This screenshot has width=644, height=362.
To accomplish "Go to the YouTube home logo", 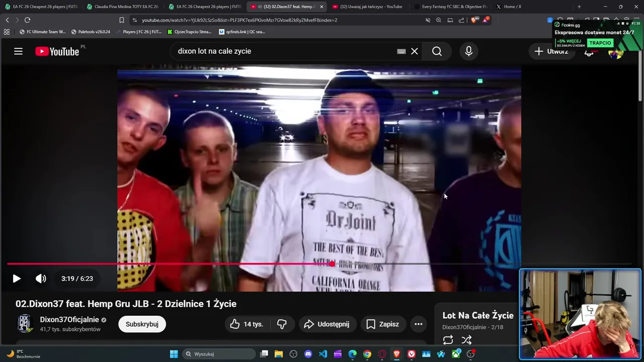I will click(x=57, y=51).
